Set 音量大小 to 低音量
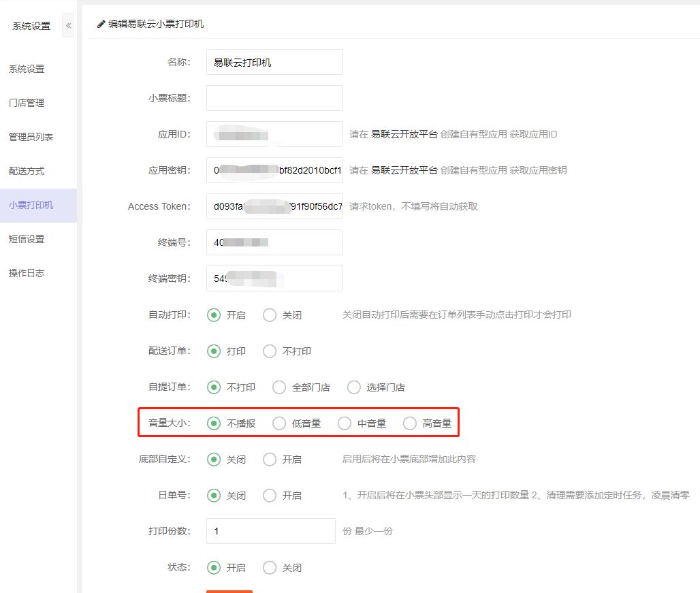Viewport: 700px width, 593px height. (279, 423)
